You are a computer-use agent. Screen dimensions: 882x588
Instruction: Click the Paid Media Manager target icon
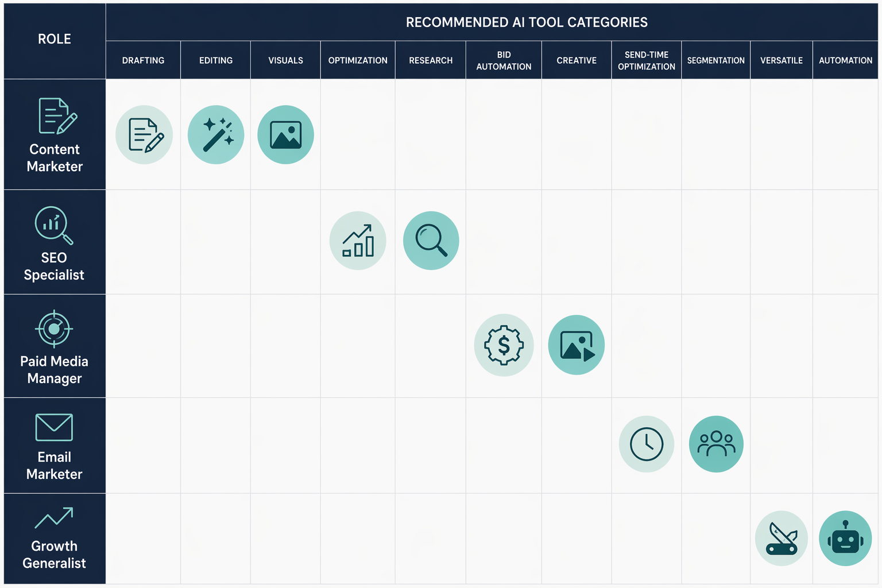(54, 329)
